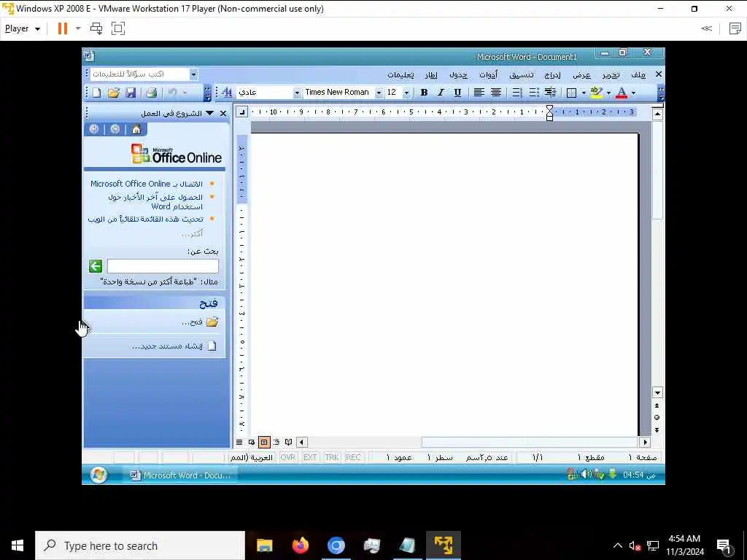The image size is (747, 560).
Task: Open the عرض (View) menu
Action: [x=581, y=75]
